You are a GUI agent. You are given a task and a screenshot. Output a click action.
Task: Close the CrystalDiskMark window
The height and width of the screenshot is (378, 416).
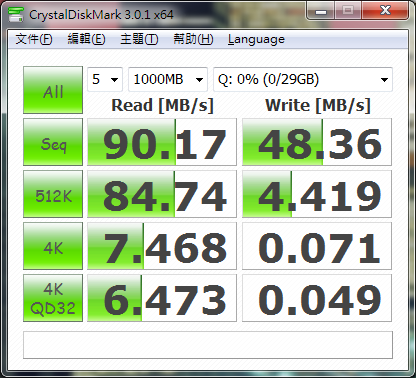[x=385, y=11]
